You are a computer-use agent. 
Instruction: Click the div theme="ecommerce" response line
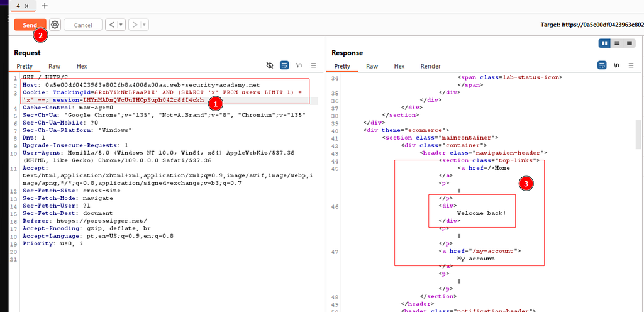(407, 130)
